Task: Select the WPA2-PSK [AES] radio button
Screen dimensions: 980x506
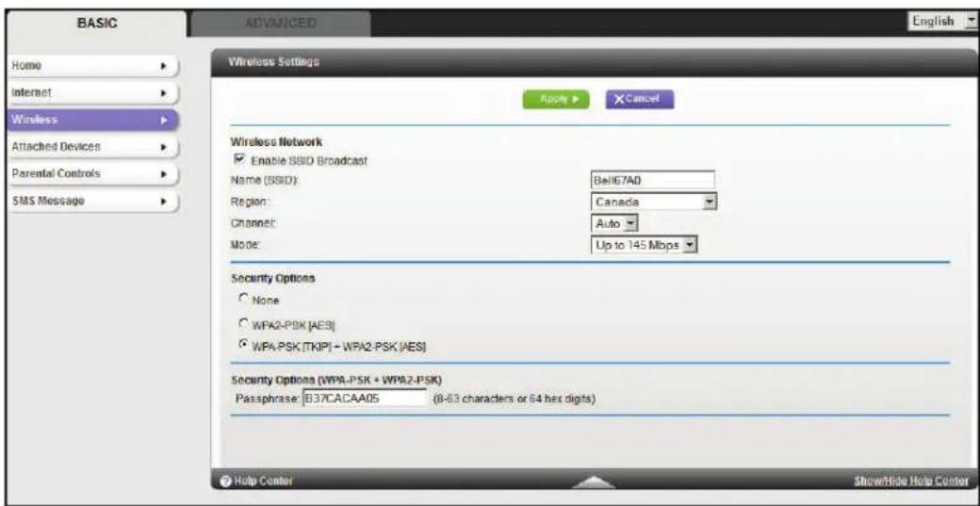Action: [244, 322]
